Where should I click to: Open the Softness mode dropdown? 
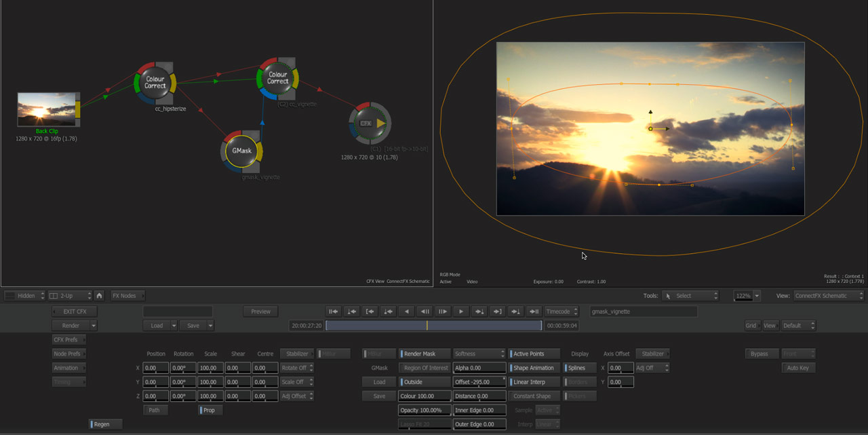coord(479,354)
